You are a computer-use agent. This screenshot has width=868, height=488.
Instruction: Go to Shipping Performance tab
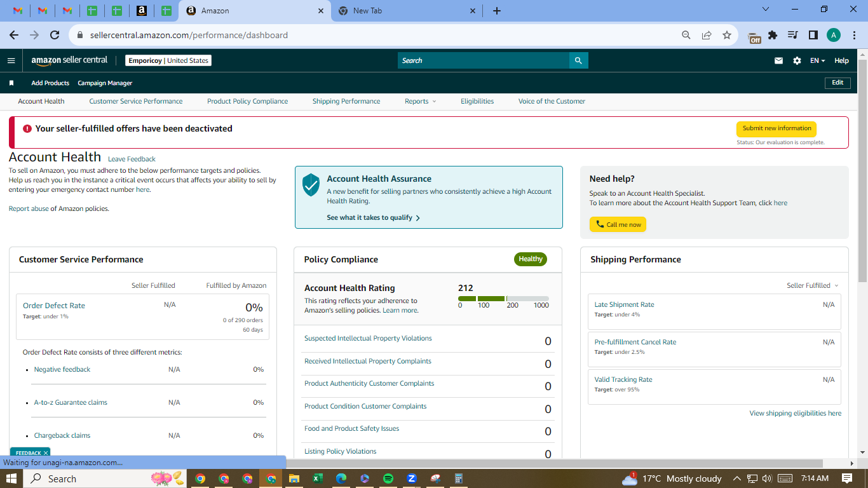click(x=346, y=102)
